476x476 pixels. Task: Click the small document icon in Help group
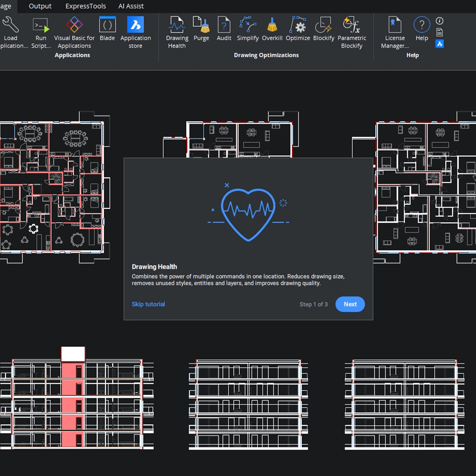point(440,32)
